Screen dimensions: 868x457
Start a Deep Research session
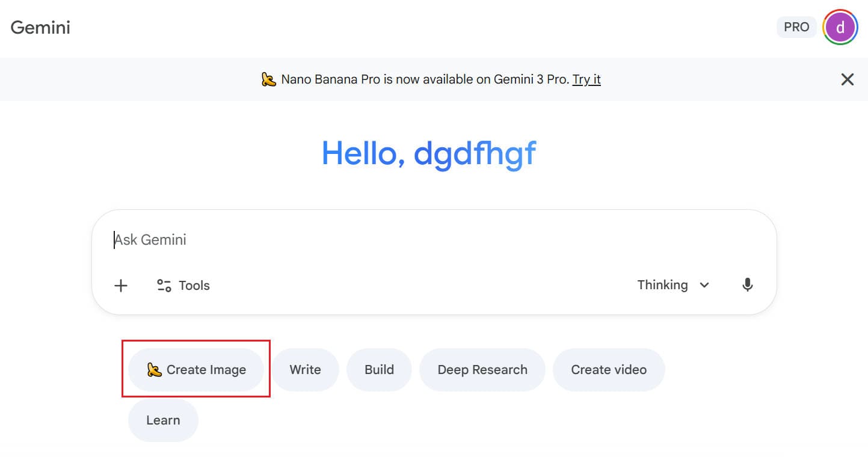point(482,370)
